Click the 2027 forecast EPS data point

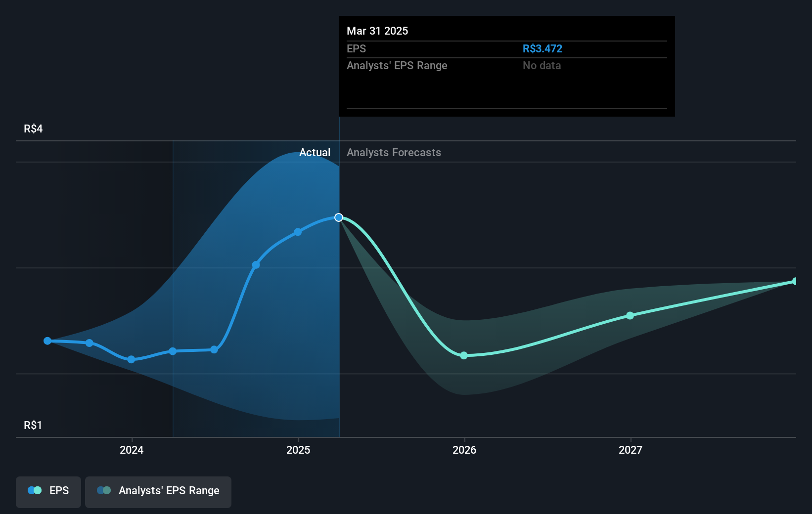pyautogui.click(x=630, y=315)
